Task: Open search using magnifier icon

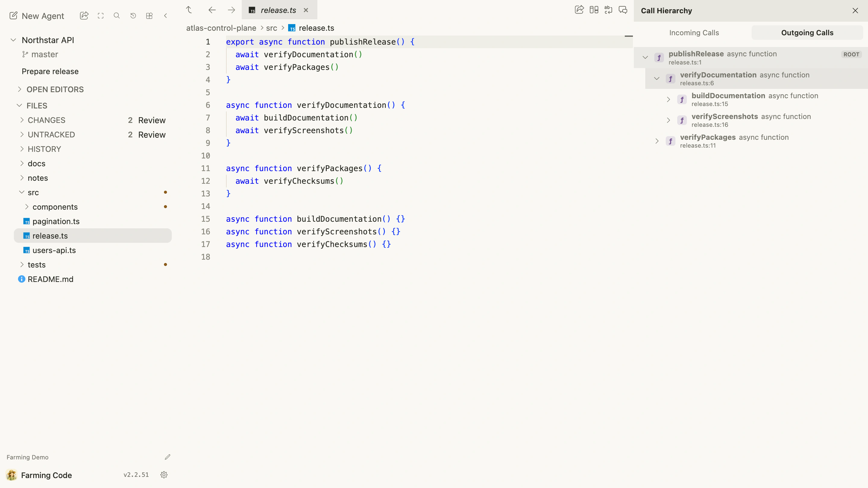Action: tap(117, 15)
